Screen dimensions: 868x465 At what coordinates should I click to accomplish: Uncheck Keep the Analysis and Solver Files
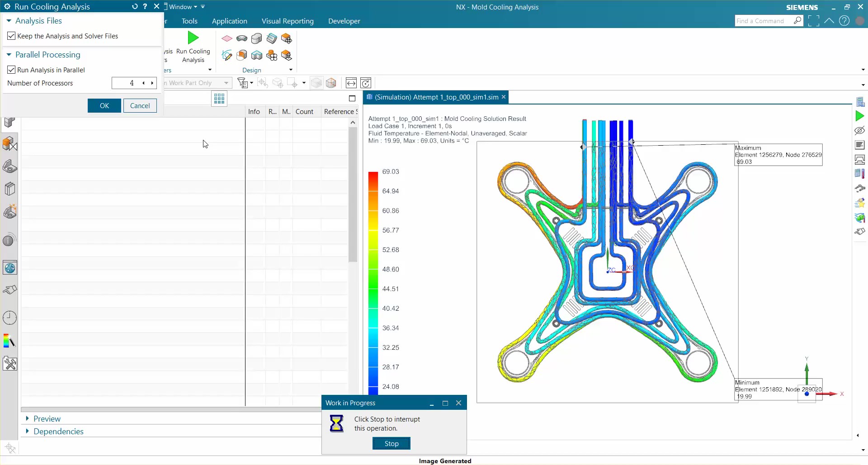click(11, 36)
